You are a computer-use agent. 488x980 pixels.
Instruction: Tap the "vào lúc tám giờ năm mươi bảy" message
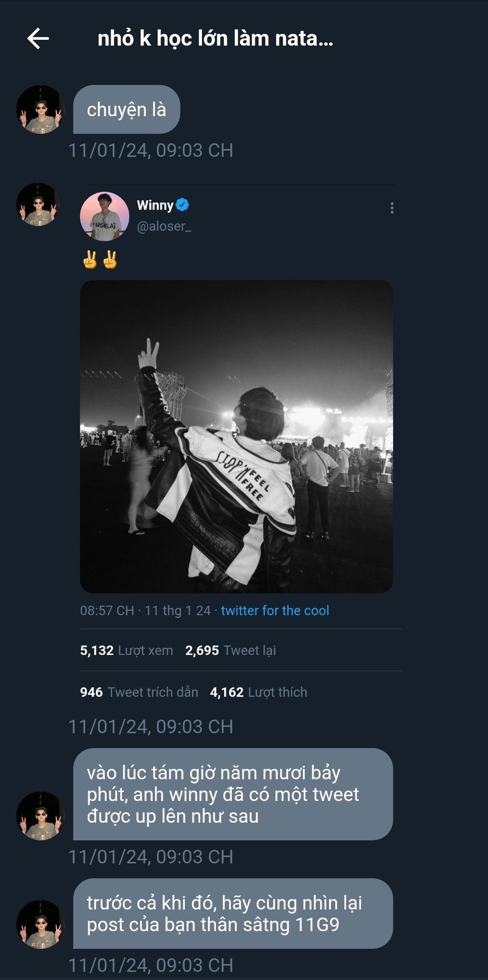coord(233,794)
